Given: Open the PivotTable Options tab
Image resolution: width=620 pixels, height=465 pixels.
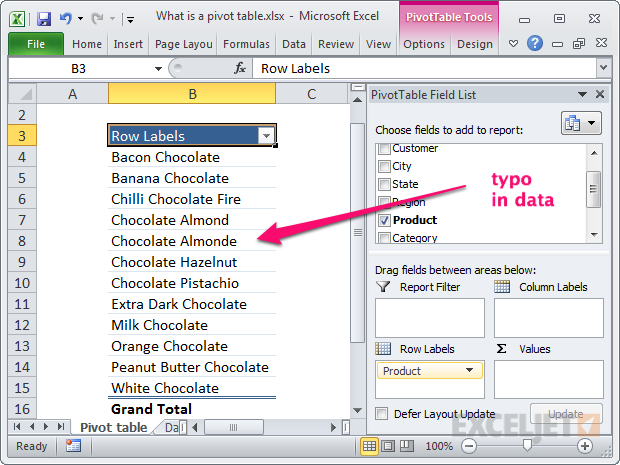Looking at the screenshot, I should (x=424, y=44).
